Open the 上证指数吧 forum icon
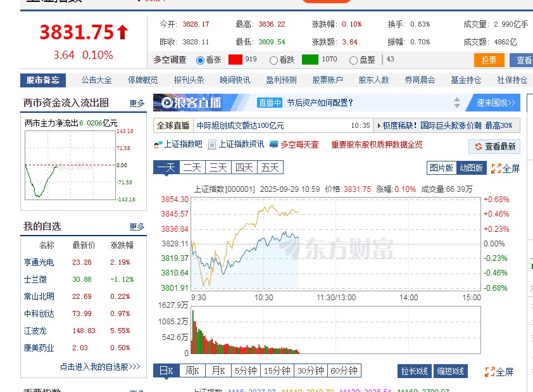This screenshot has height=392, width=533. (157, 145)
